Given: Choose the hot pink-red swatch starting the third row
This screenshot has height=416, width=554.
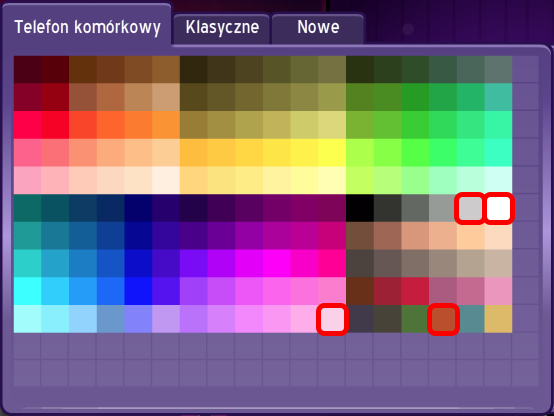Looking at the screenshot, I should [x=28, y=125].
